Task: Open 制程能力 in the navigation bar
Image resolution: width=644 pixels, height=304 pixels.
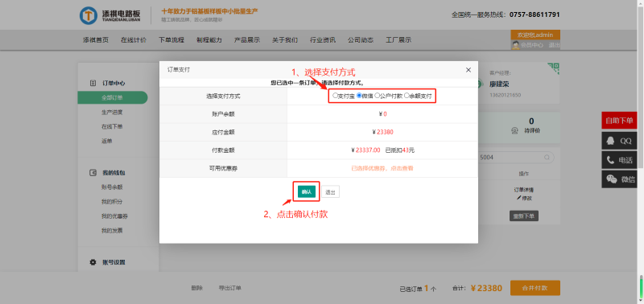Action: point(209,39)
